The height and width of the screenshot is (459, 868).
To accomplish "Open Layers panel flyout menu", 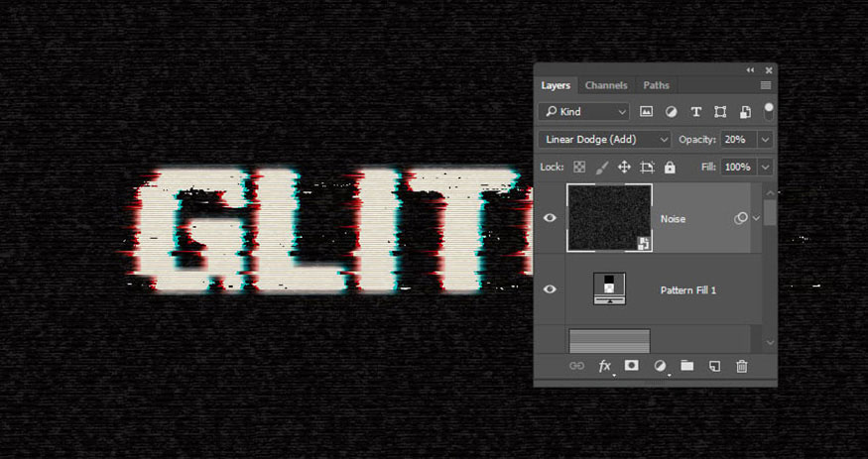I will pyautogui.click(x=766, y=85).
